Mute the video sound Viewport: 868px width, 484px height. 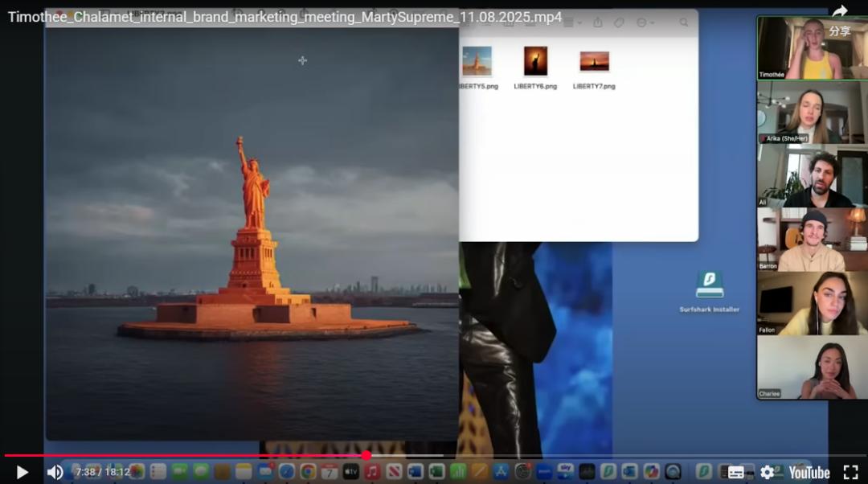(55, 472)
